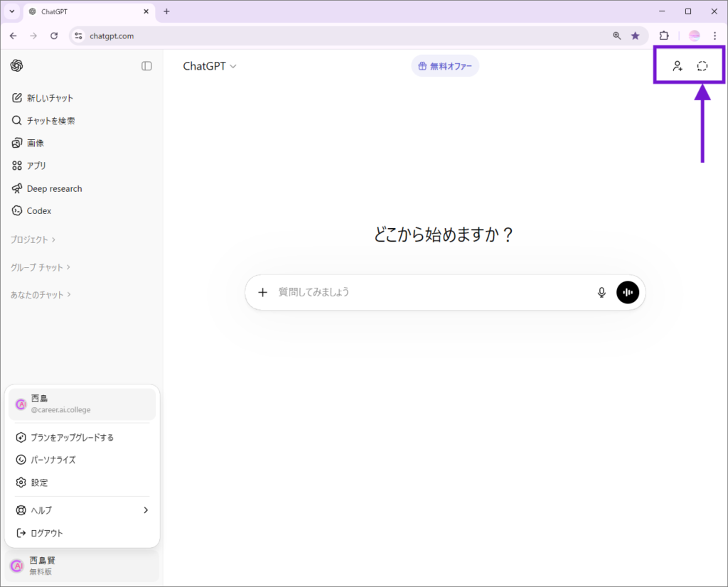The width and height of the screenshot is (728, 587).
Task: Select 設定 from the account menu
Action: pos(40,483)
